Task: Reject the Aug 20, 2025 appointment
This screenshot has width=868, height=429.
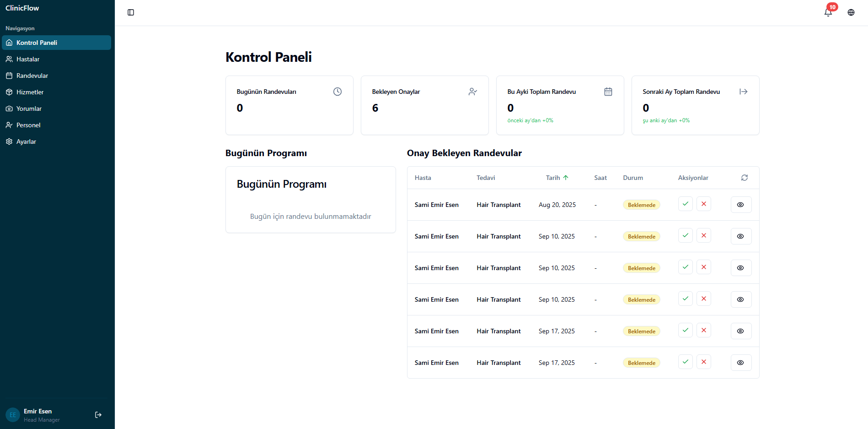Action: coord(703,204)
